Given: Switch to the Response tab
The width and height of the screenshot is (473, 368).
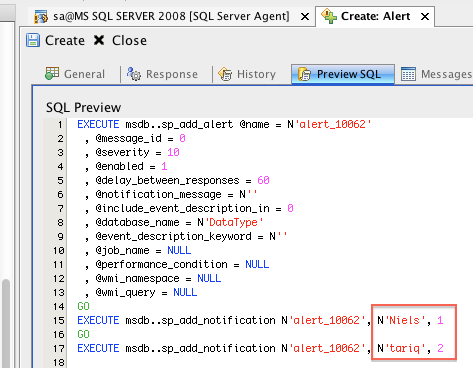Looking at the screenshot, I should tap(163, 74).
